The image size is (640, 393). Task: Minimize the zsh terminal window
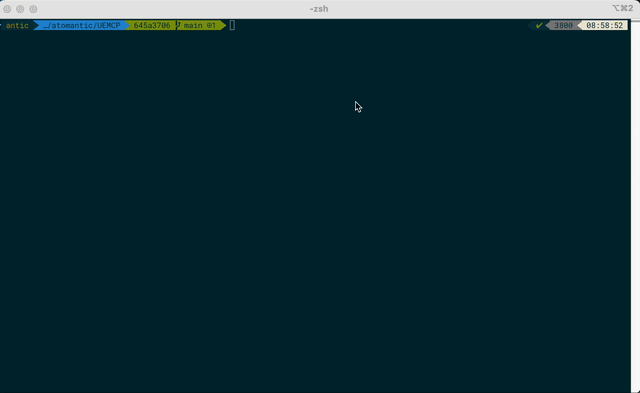20,9
